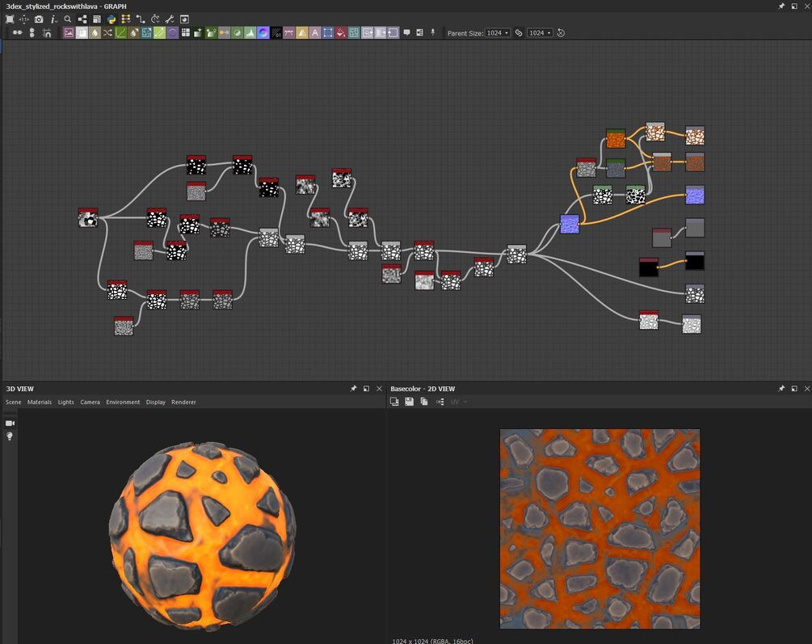Click the vertical align nodes icon

point(32,32)
